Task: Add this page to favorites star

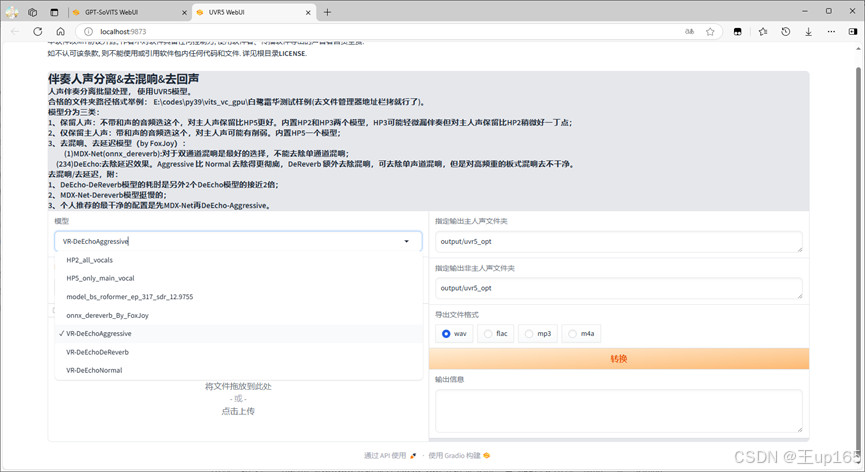Action: 710,31
